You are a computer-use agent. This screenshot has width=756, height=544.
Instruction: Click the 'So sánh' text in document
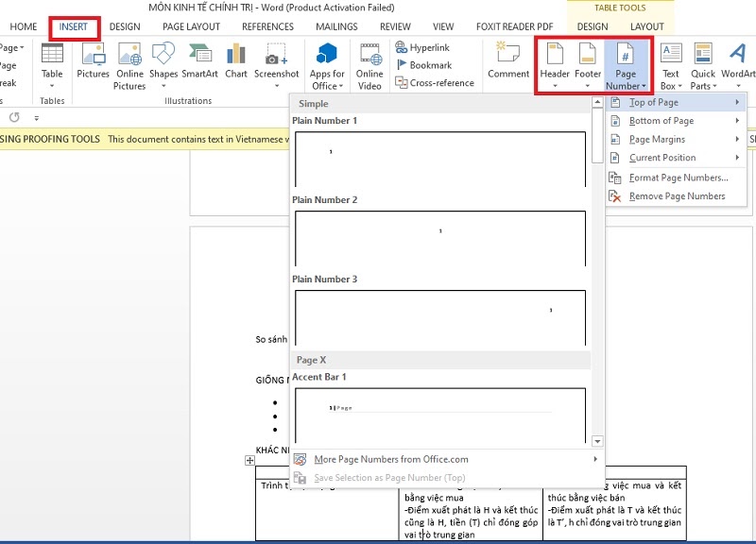click(271, 339)
